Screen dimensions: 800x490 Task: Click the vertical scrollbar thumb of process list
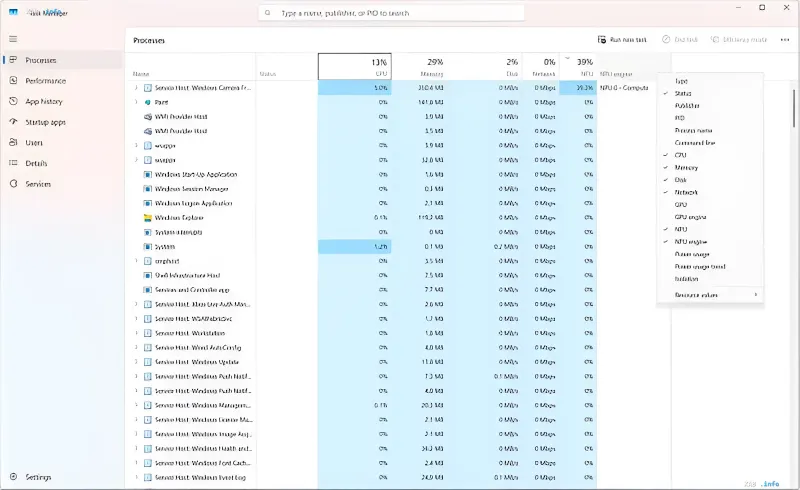[x=793, y=108]
